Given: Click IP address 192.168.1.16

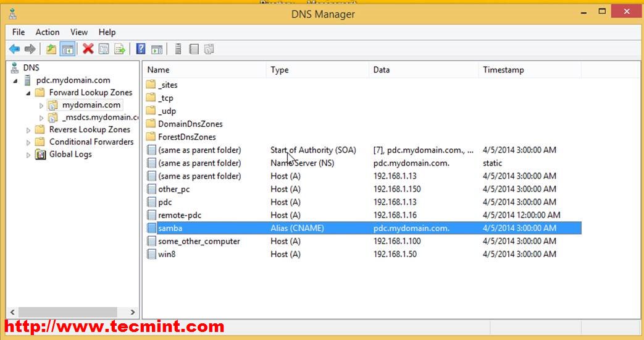Looking at the screenshot, I should pos(395,215).
